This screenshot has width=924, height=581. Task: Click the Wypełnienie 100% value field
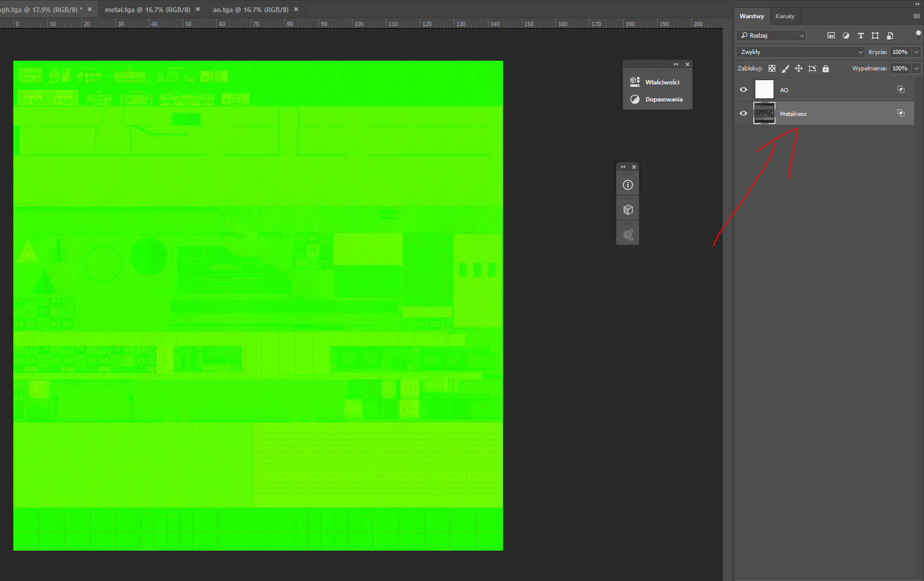[900, 69]
